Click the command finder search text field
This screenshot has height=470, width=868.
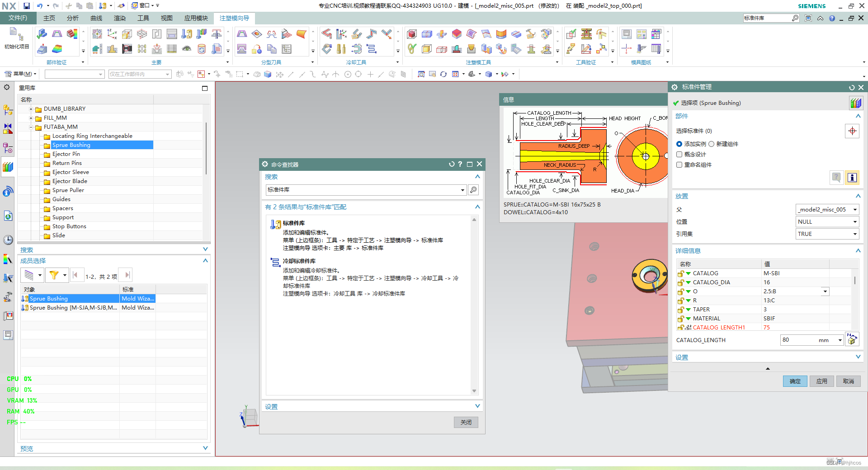[x=363, y=190]
